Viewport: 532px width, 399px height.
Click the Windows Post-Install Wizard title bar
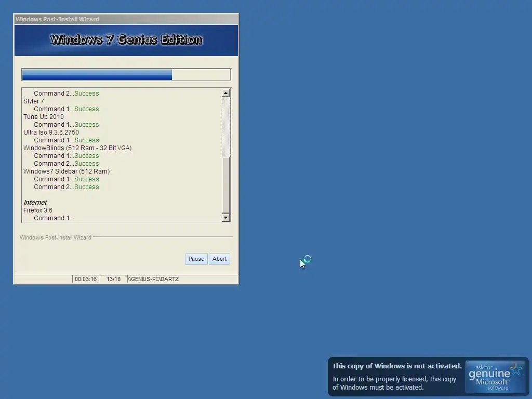126,19
